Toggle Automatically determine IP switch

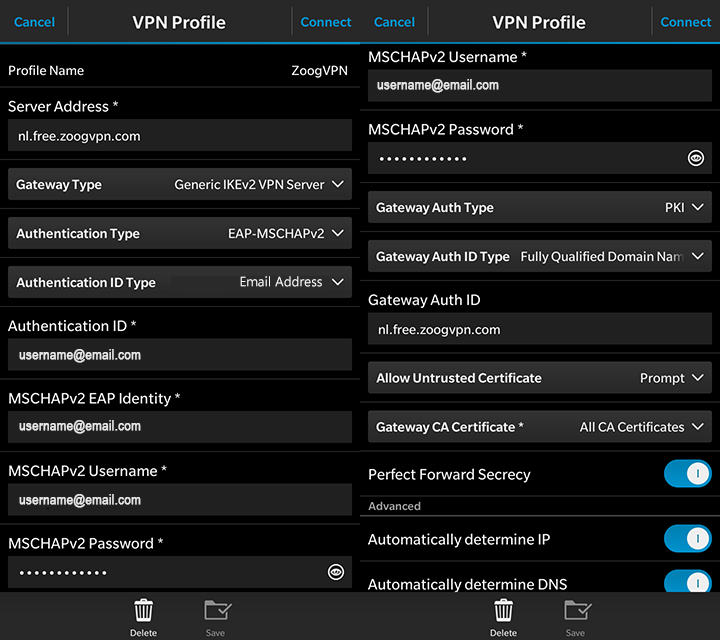point(687,539)
